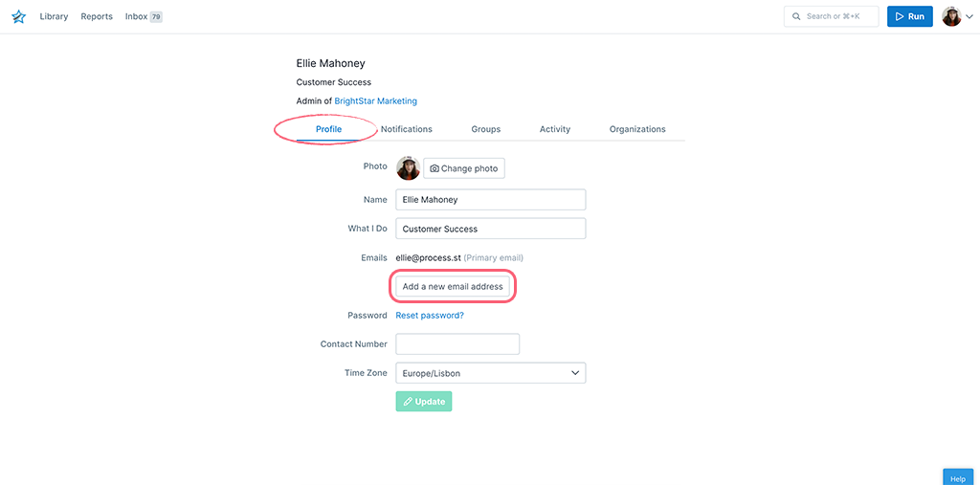
Task: Open the user avatar in top bar
Action: [x=951, y=16]
